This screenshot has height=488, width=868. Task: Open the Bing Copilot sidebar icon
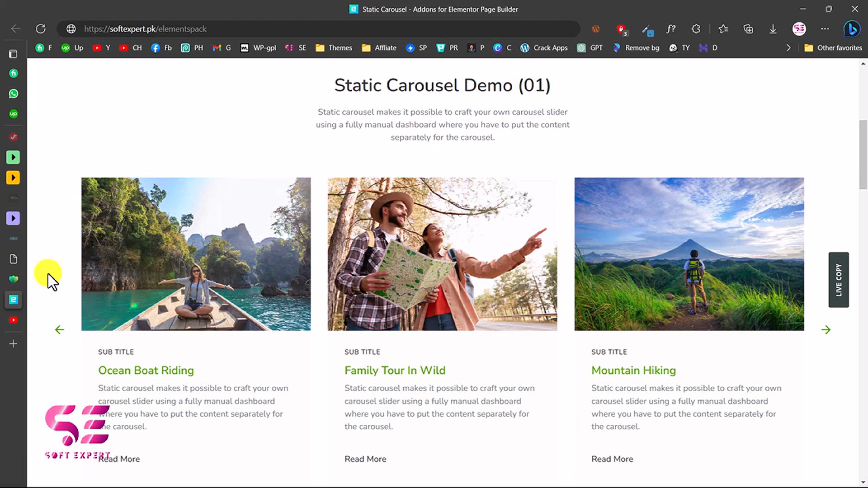click(852, 29)
